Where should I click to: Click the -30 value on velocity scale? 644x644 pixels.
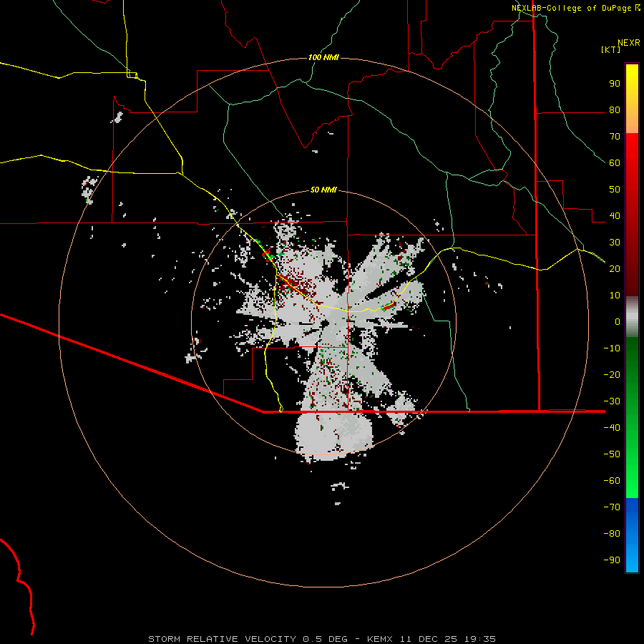[612, 401]
